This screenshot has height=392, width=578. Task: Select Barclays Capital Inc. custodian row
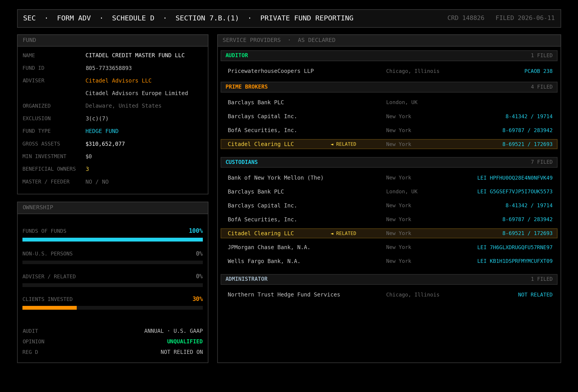[x=389, y=206]
